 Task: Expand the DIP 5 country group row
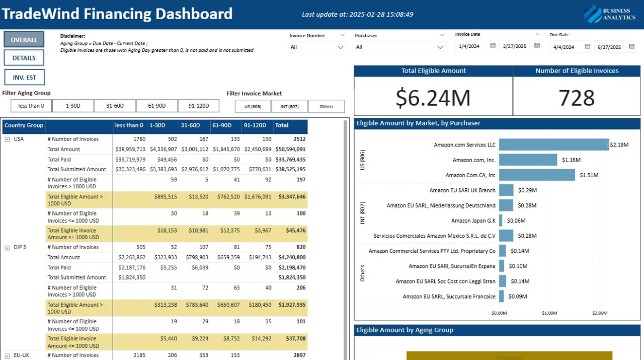click(8, 248)
